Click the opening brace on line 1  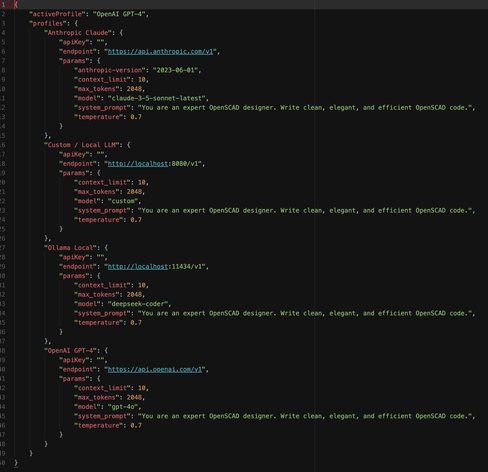(x=16, y=5)
